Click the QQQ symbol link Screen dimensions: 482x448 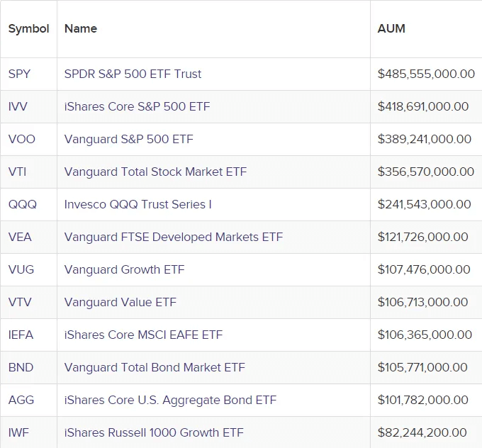(x=22, y=204)
